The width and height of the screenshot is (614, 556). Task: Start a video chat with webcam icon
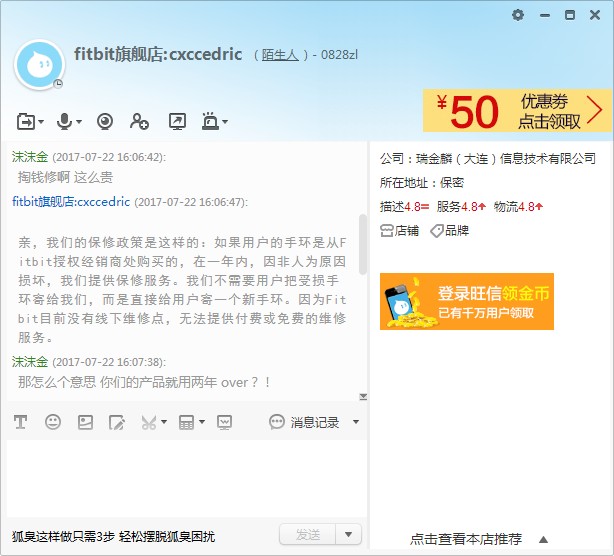point(105,121)
